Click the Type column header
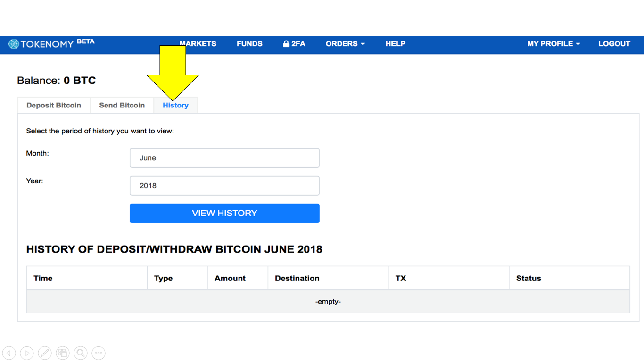This screenshot has width=644, height=362. (x=177, y=278)
